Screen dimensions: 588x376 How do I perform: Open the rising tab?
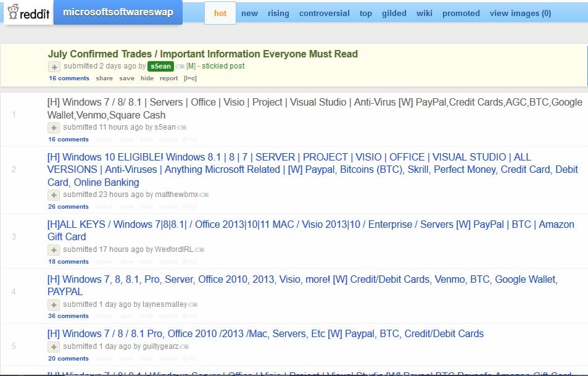point(278,13)
